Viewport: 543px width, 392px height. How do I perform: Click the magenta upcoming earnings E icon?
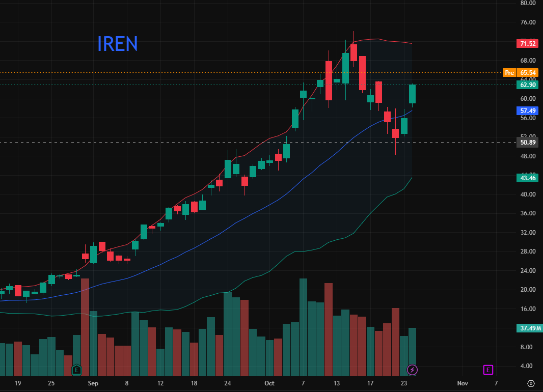[x=488, y=370]
